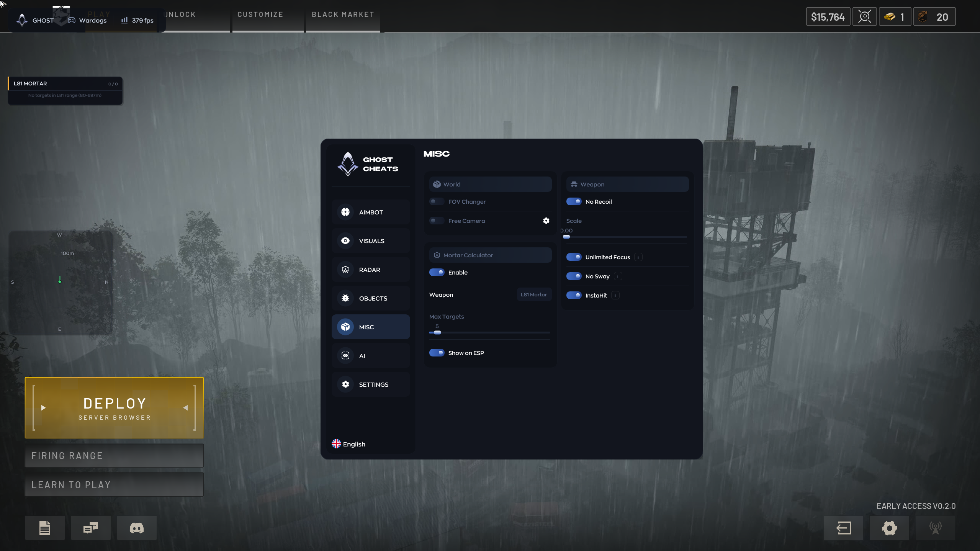
Task: Open the patch notes document icon
Action: (45, 528)
